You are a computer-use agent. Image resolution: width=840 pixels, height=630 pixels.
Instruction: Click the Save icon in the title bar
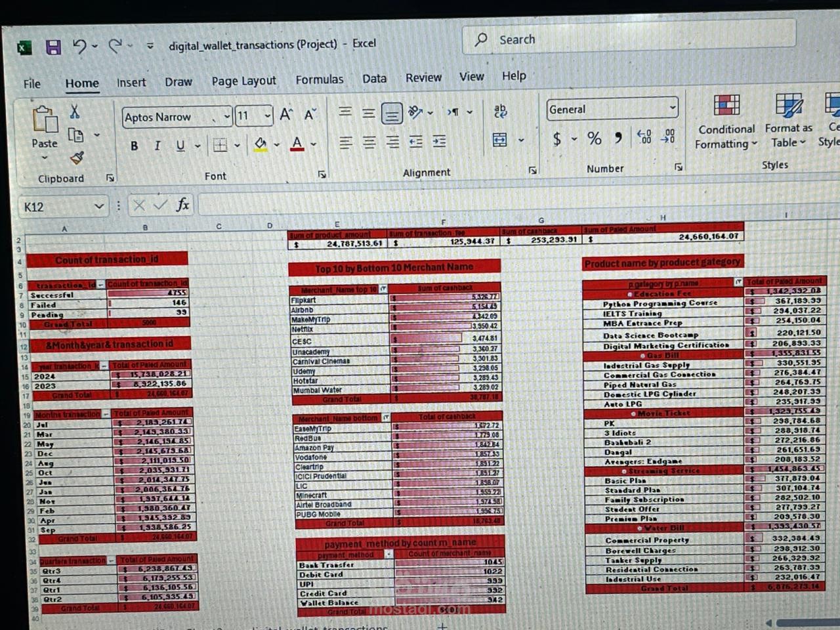(x=53, y=47)
